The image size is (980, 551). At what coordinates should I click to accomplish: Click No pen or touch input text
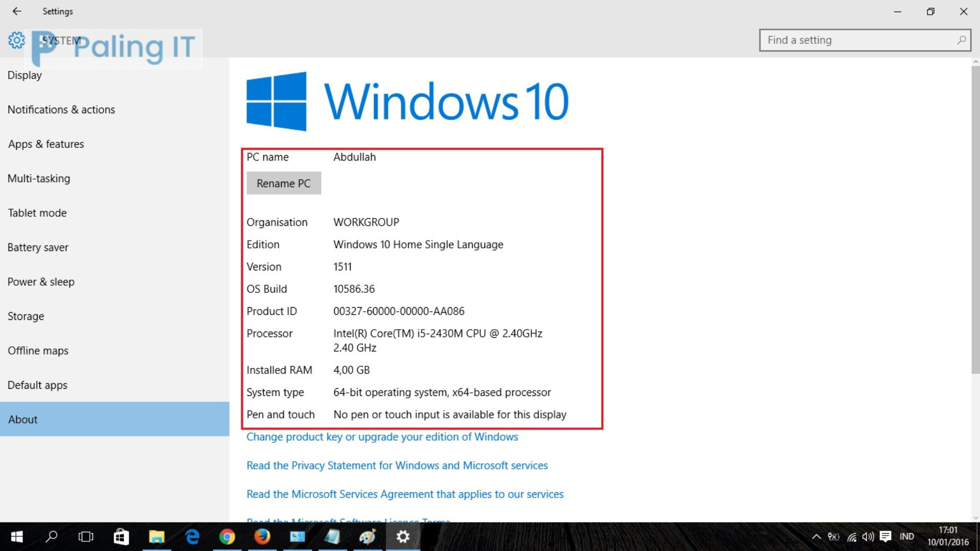[450, 415]
